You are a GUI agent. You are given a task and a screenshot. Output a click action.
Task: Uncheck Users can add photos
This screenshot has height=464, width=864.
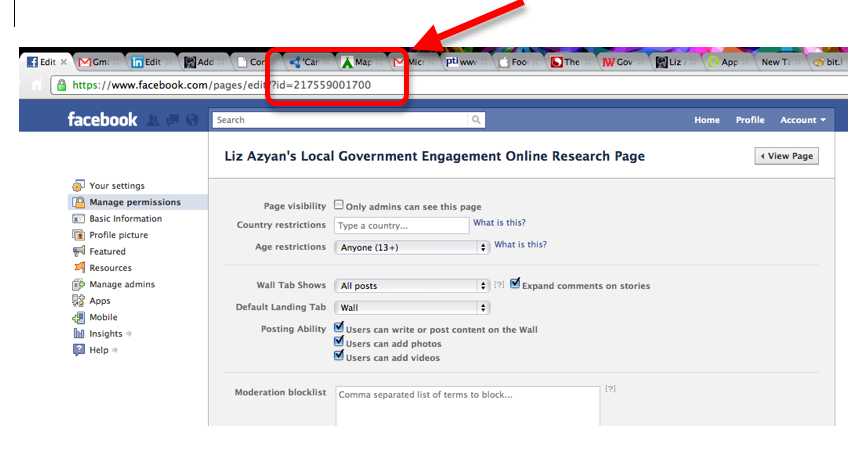[x=339, y=342]
